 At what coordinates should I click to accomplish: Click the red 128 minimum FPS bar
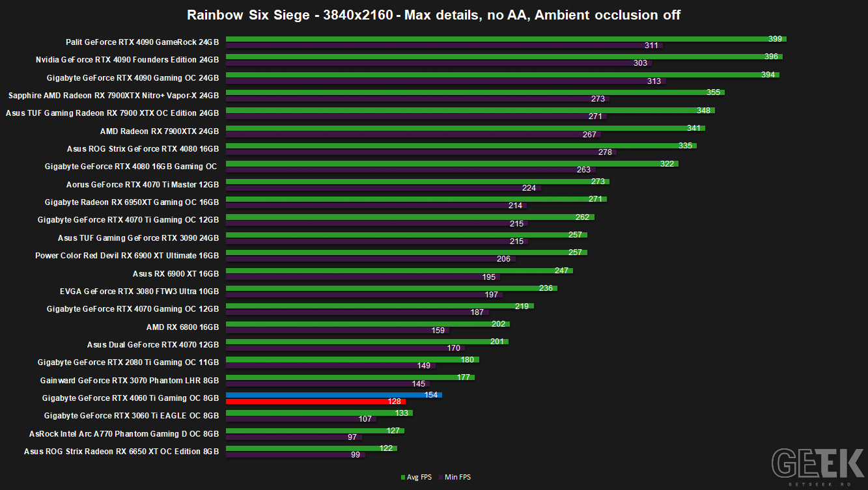(x=316, y=402)
